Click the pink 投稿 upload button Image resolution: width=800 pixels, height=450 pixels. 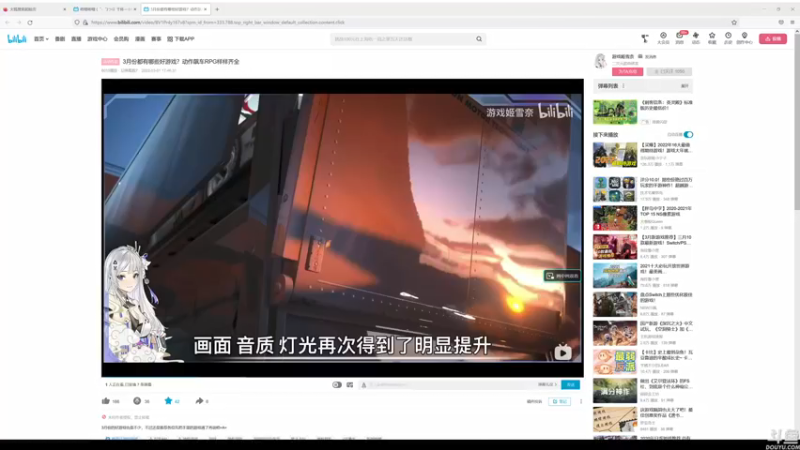tap(773, 39)
